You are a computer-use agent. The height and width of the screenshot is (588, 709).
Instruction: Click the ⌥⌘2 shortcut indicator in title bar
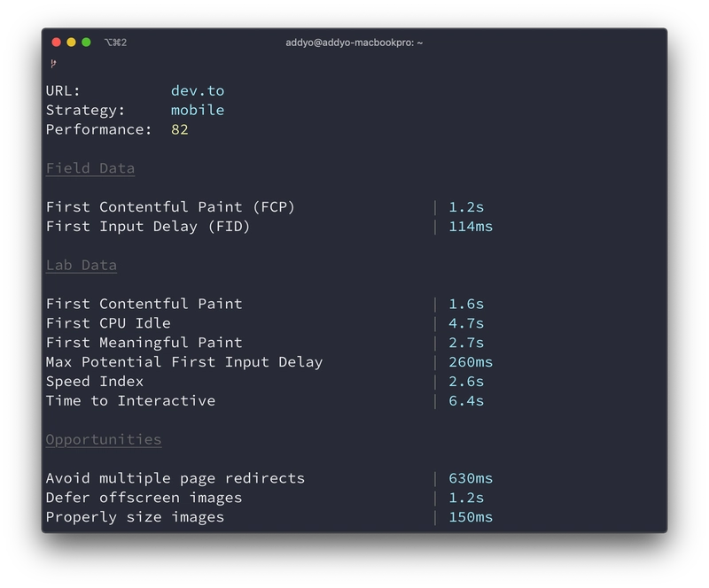click(x=115, y=42)
